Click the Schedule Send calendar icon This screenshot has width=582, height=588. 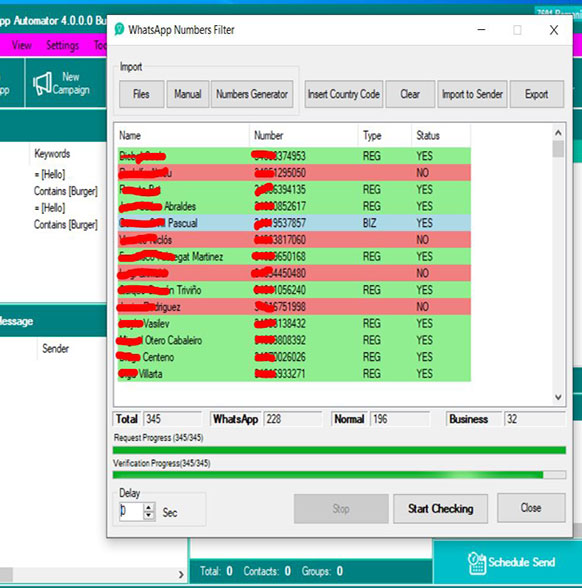[477, 562]
